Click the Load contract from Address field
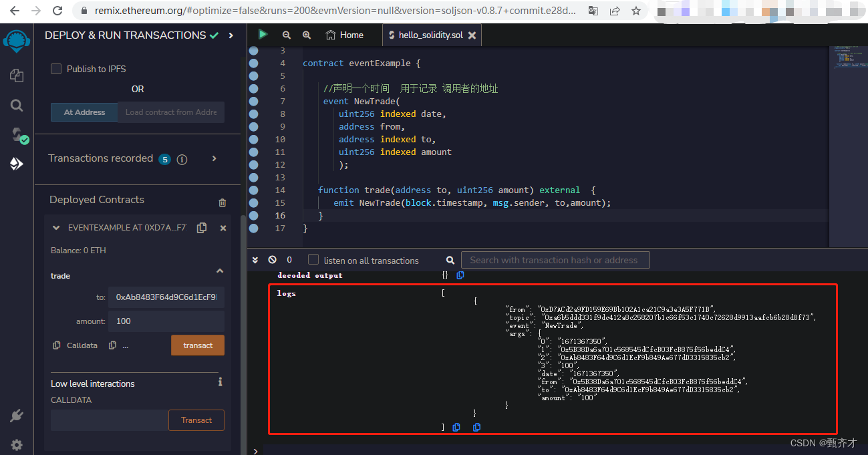 (x=171, y=112)
